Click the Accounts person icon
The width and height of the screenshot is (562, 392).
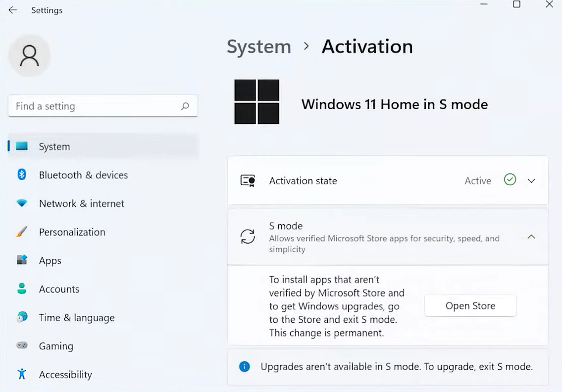22,289
